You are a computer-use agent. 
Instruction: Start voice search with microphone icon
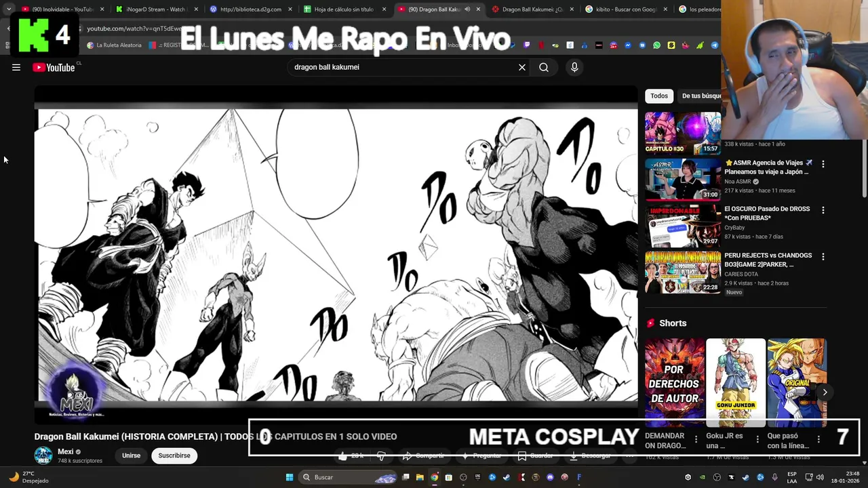(574, 67)
